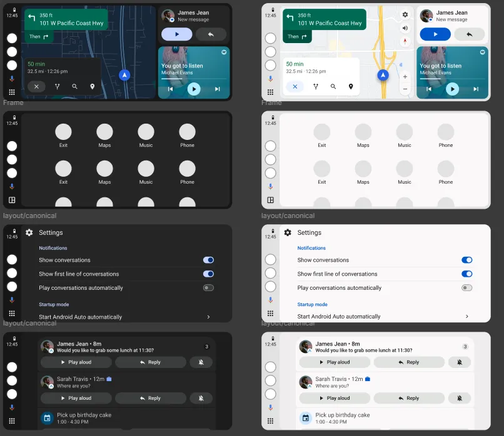Tap compass arrow on light map
Screen dimensions: 504x436
coord(405,41)
